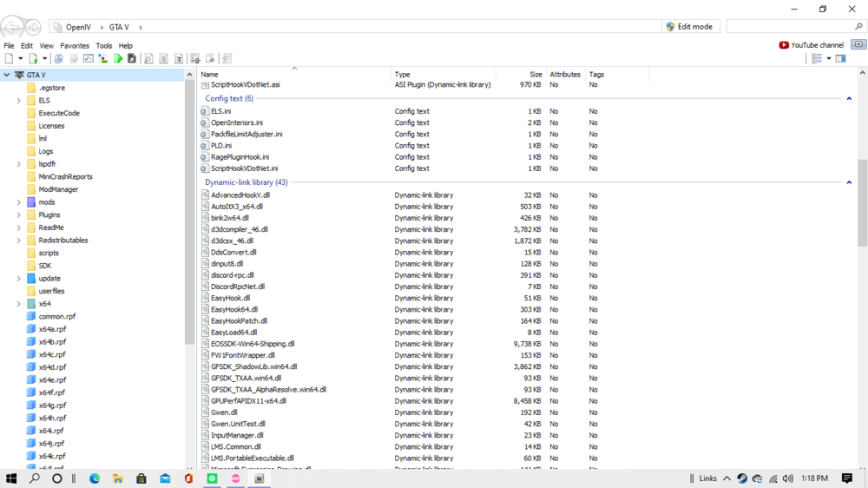Expand the mods folder in tree
The image size is (868, 488).
tap(19, 202)
